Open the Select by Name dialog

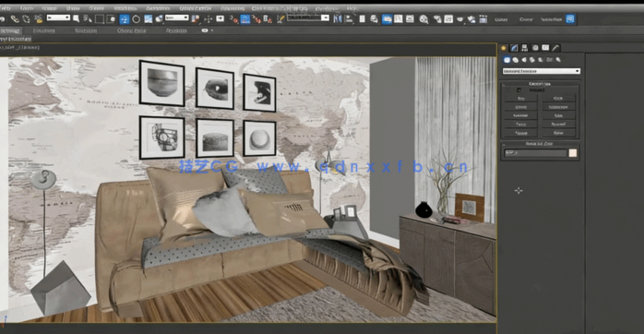[87, 18]
